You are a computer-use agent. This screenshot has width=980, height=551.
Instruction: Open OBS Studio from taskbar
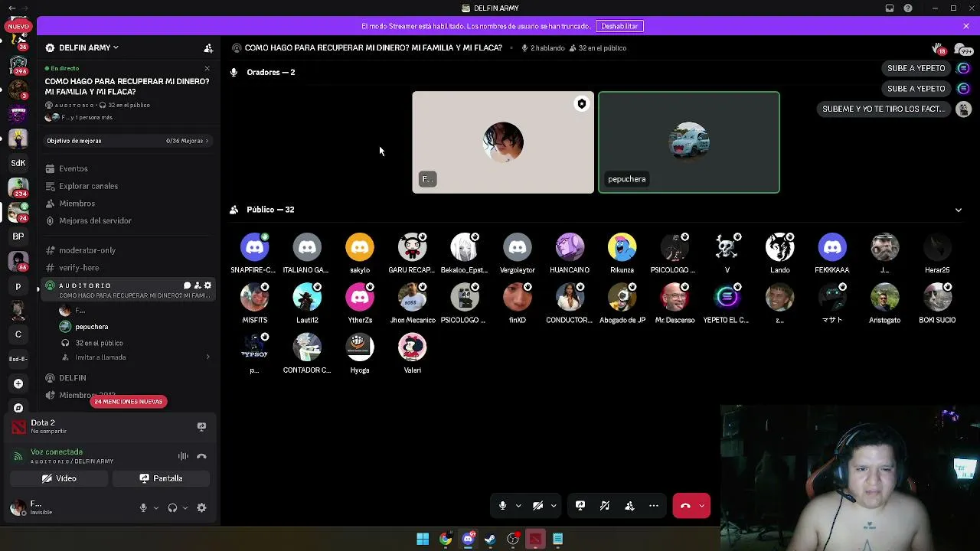(x=513, y=539)
